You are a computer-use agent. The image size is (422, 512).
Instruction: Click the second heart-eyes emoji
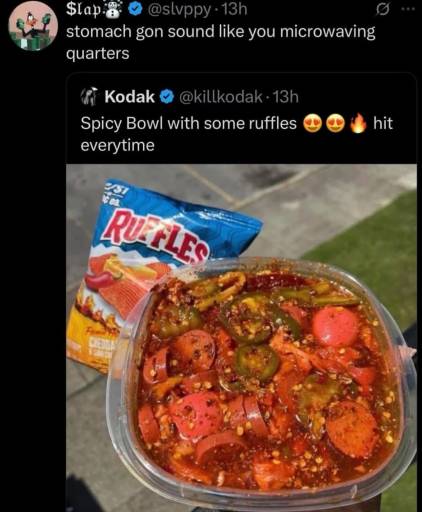point(336,124)
